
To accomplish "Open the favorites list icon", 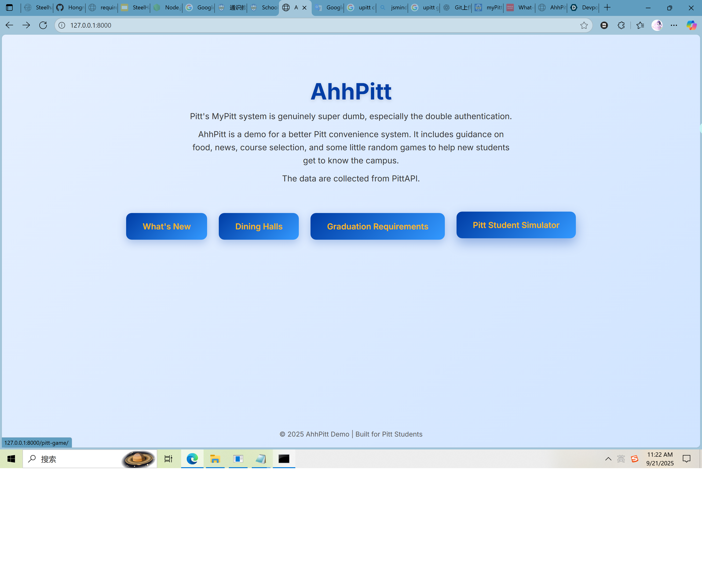I will (x=640, y=26).
